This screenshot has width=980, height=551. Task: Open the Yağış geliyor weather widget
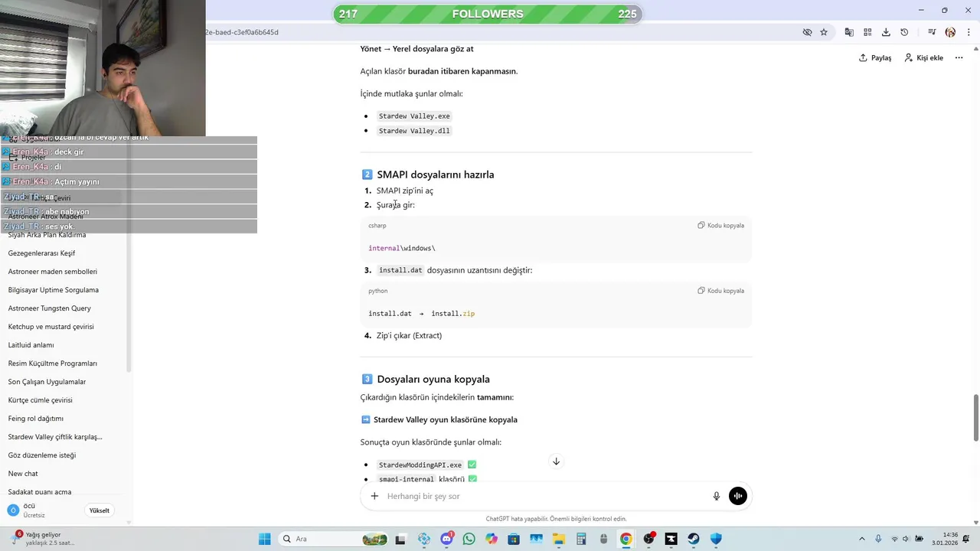point(42,539)
